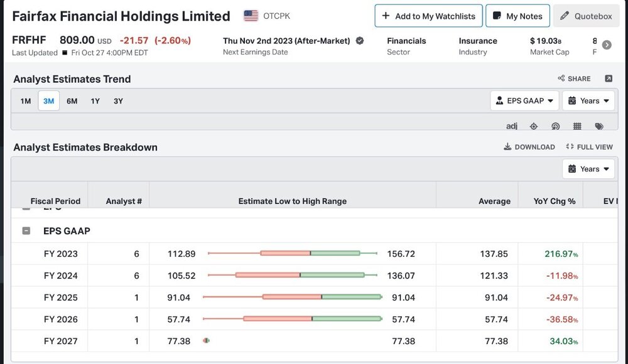Click the crosshair target icon in chart toolbar
This screenshot has width=628, height=364.
(533, 127)
